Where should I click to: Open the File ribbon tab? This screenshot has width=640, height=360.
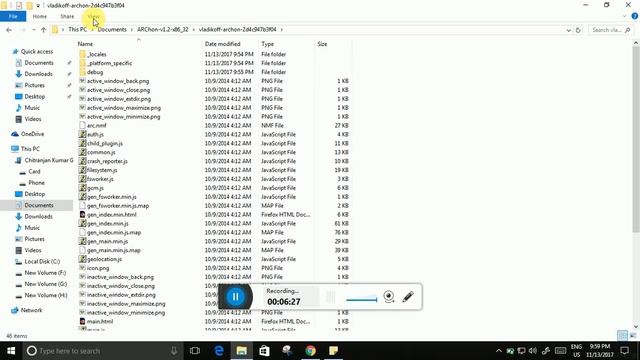coord(13,16)
